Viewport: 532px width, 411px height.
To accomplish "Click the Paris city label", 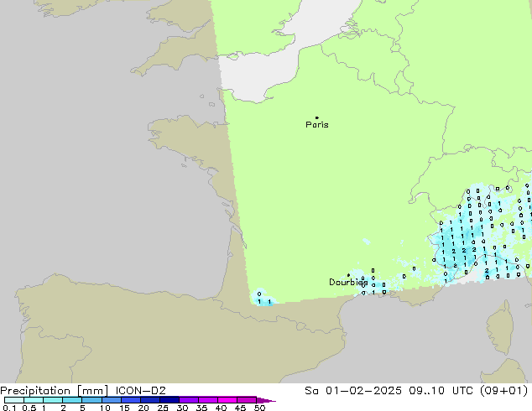I will (x=317, y=125).
